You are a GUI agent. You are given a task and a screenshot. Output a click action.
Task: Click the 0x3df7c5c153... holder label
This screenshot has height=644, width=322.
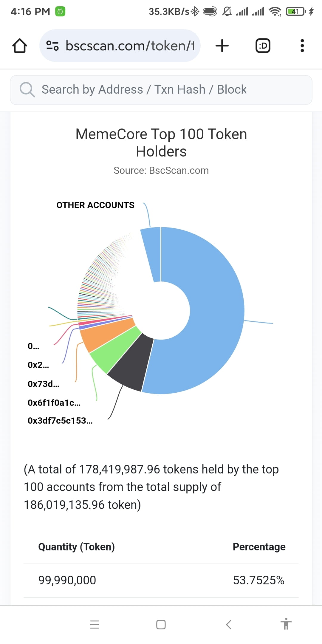(x=60, y=421)
